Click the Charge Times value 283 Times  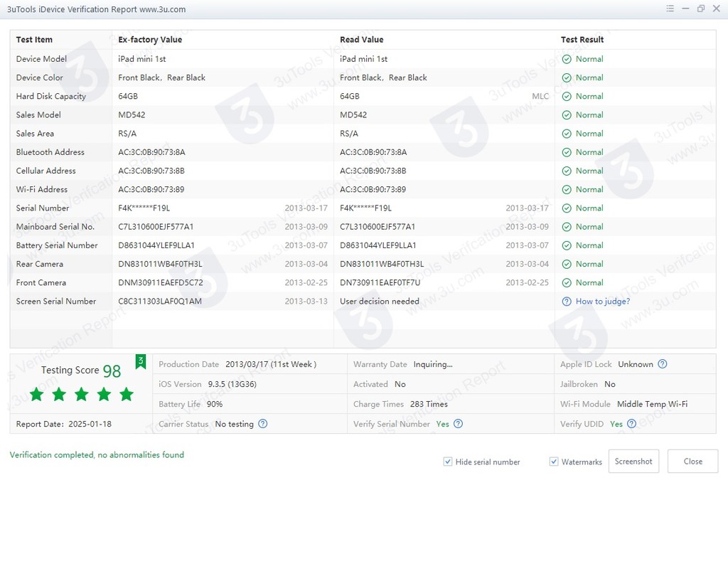tap(429, 404)
